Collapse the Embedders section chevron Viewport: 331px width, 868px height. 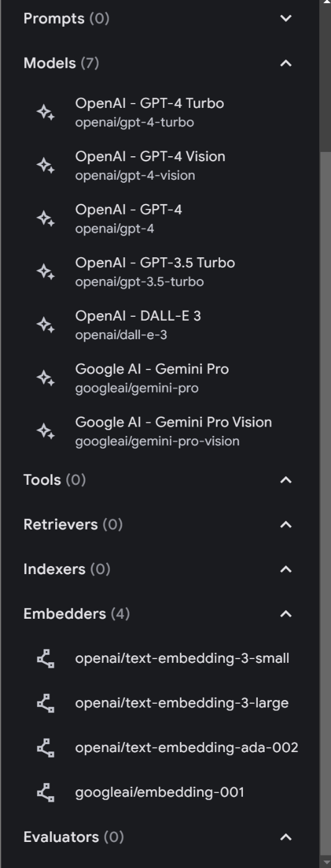286,614
